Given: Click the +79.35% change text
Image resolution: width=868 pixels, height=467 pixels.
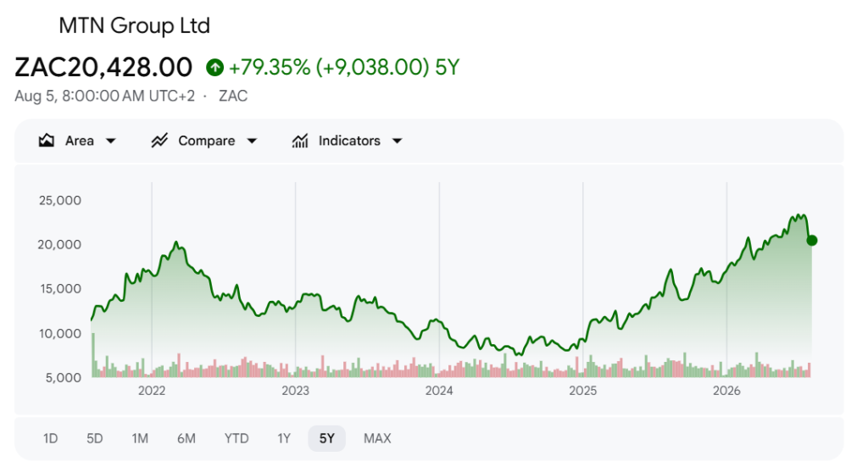Looking at the screenshot, I should [x=270, y=68].
